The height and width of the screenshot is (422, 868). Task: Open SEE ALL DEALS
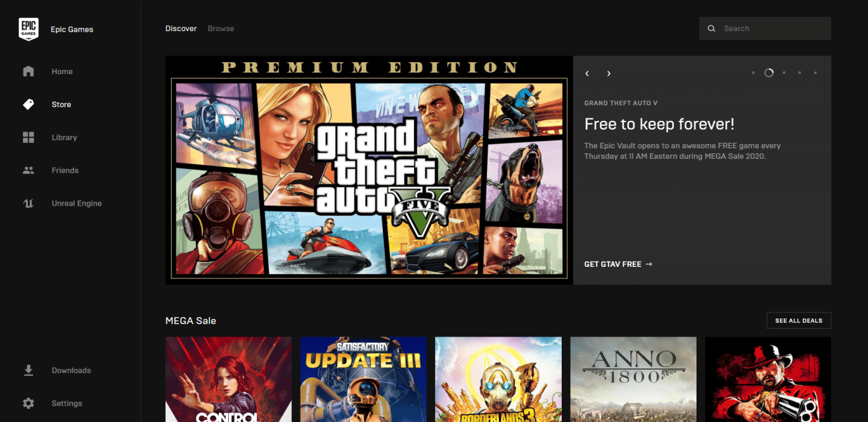[x=799, y=320]
